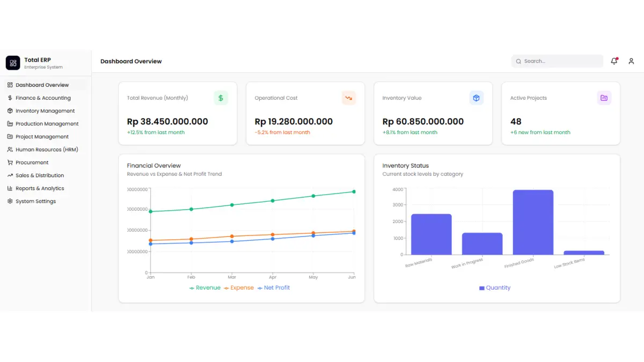Click the Finished Goods bar in chart

(533, 223)
